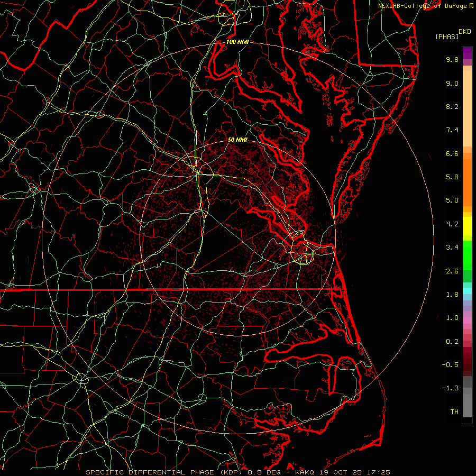Click the 9.0 value on color scale

pyautogui.click(x=452, y=83)
